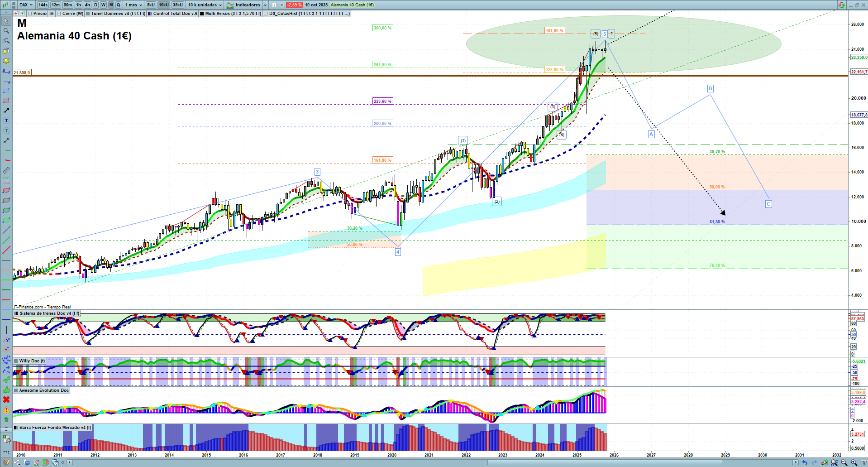Click the green thumbs-up icon
This screenshot has height=467, width=868.
point(6,390)
